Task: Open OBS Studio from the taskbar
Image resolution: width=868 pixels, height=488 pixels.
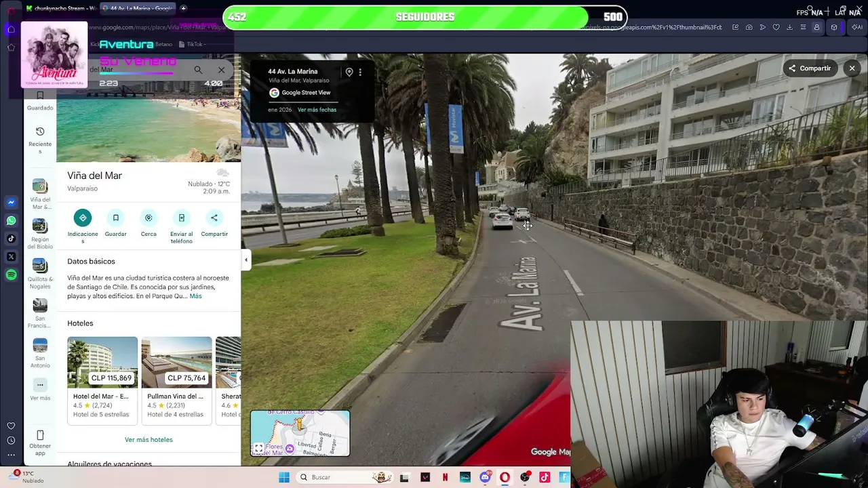Action: (525, 477)
